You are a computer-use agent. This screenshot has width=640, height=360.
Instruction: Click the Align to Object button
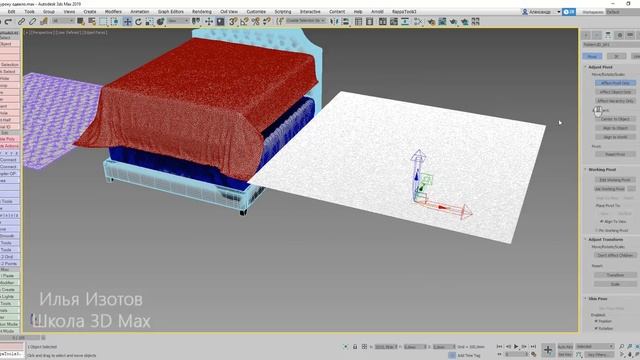[615, 128]
